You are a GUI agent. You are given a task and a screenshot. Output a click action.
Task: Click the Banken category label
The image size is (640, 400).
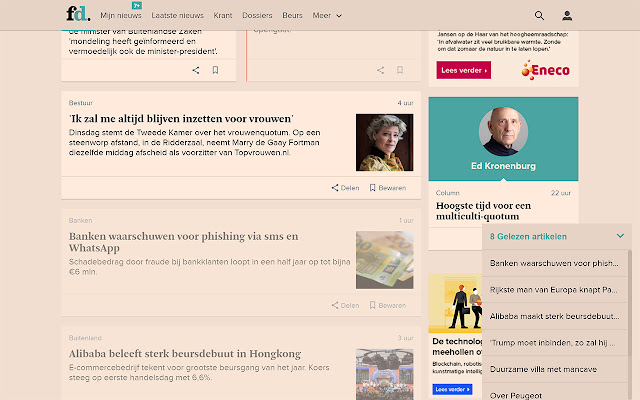pyautogui.click(x=80, y=220)
